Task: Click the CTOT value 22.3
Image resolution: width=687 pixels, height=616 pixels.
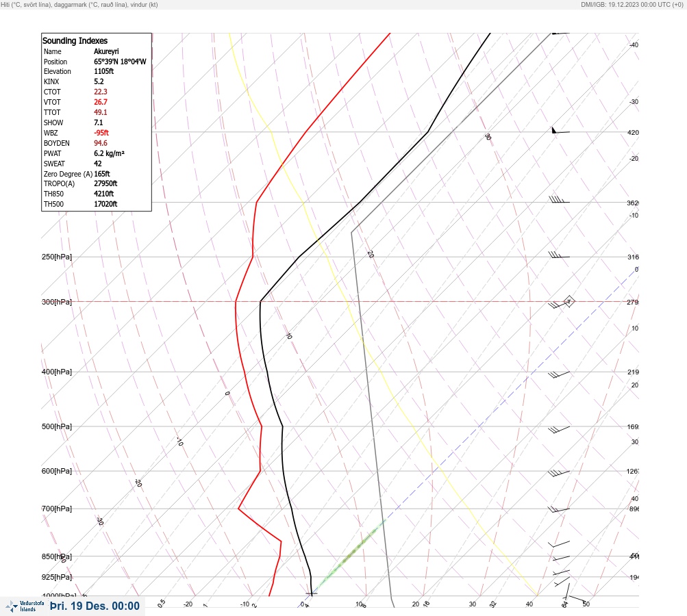Action: tap(100, 92)
